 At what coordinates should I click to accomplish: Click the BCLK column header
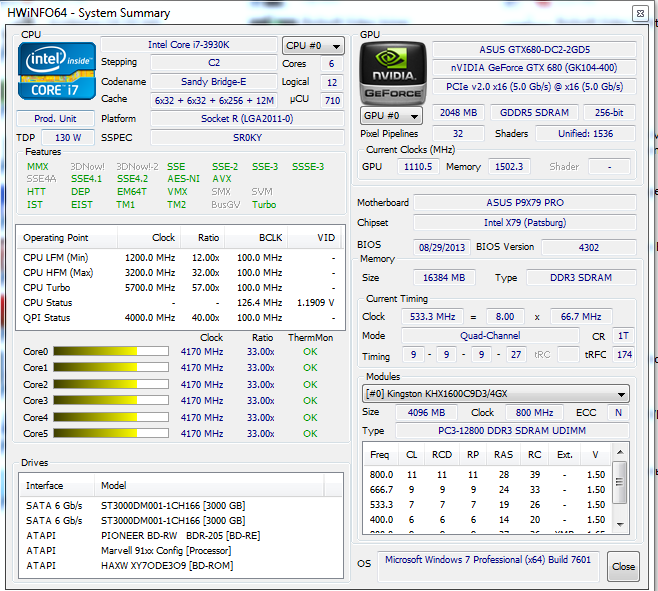coord(256,238)
